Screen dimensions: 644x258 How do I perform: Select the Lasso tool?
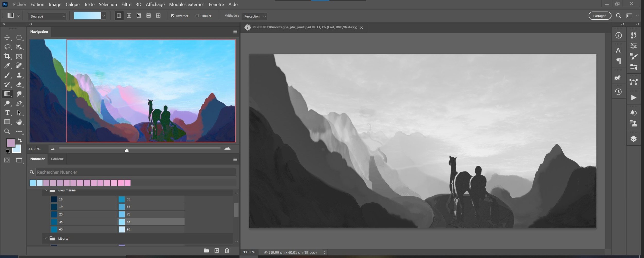click(7, 47)
